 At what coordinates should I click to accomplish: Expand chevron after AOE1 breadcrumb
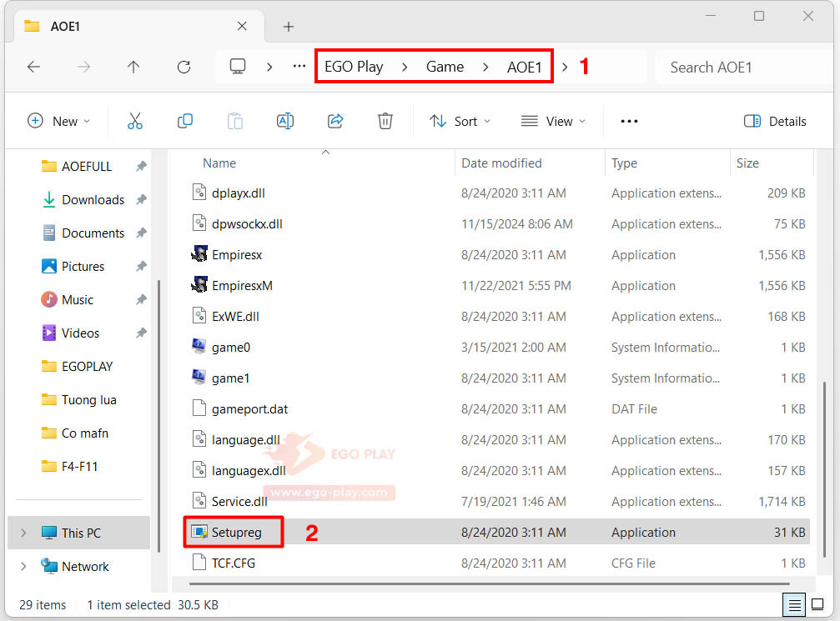565,68
